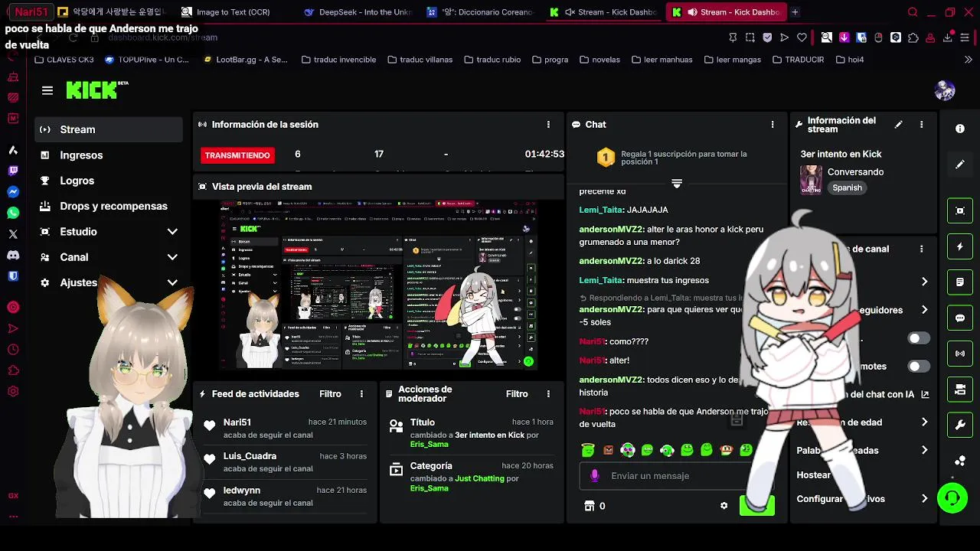The width and height of the screenshot is (980, 551).
Task: Click the TRANSMITIENDO status badge
Action: point(237,155)
